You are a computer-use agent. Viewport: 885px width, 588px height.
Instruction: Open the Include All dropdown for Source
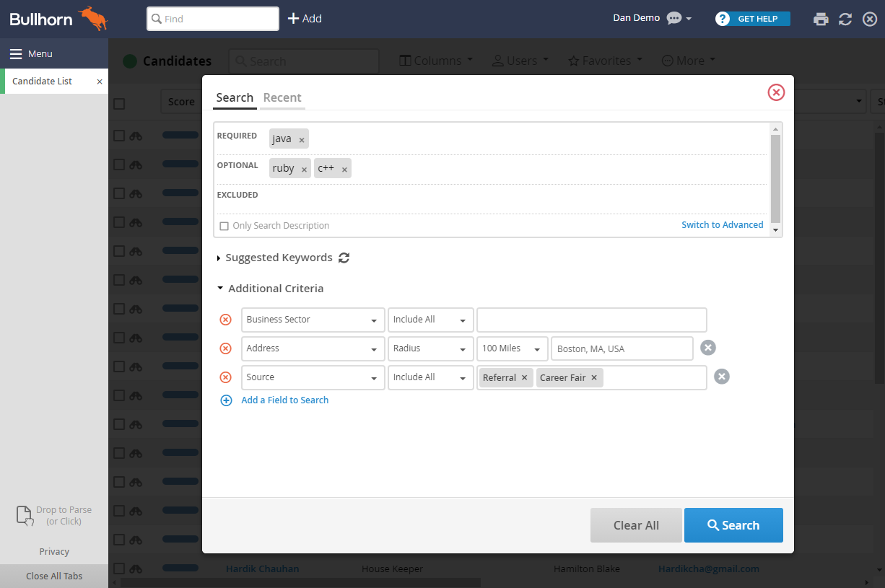pos(430,377)
